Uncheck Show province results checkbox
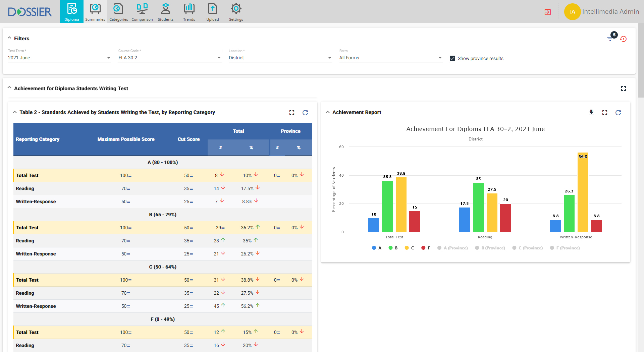The image size is (644, 352). [452, 58]
